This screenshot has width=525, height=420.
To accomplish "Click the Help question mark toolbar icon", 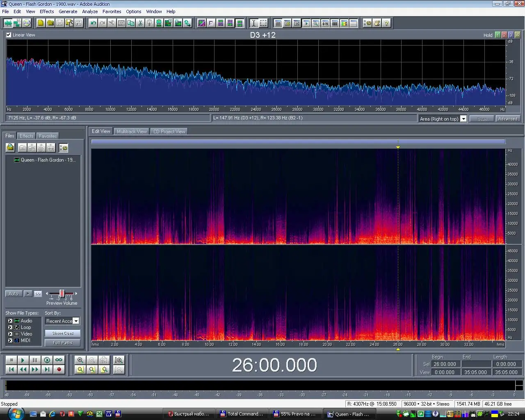I will pyautogui.click(x=386, y=23).
